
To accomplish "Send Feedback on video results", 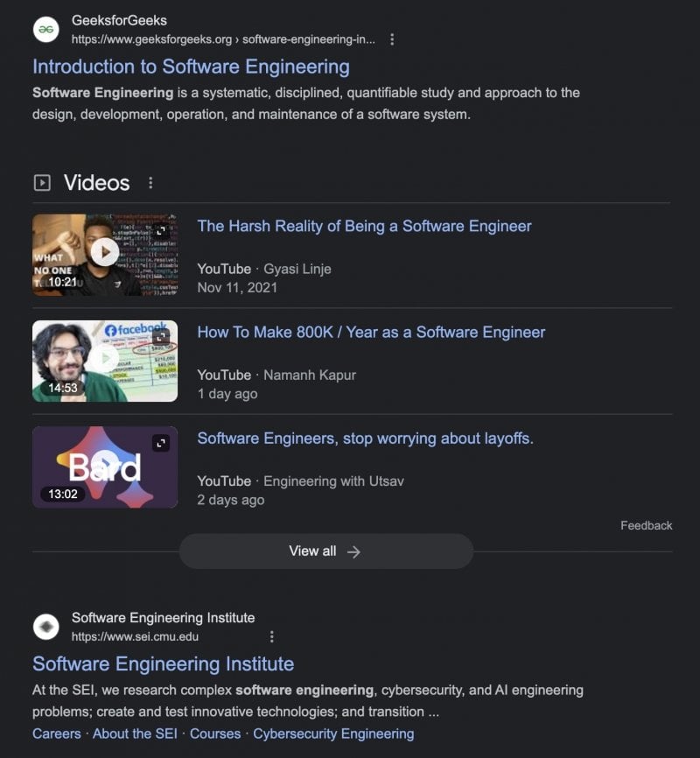I will pyautogui.click(x=647, y=525).
